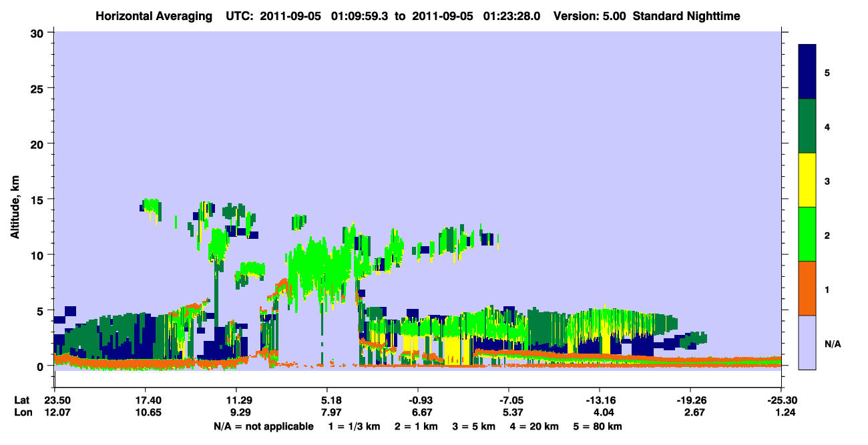This screenshot has height=445, width=868.
Task: Click latitude value -13.16
Action: (x=600, y=400)
